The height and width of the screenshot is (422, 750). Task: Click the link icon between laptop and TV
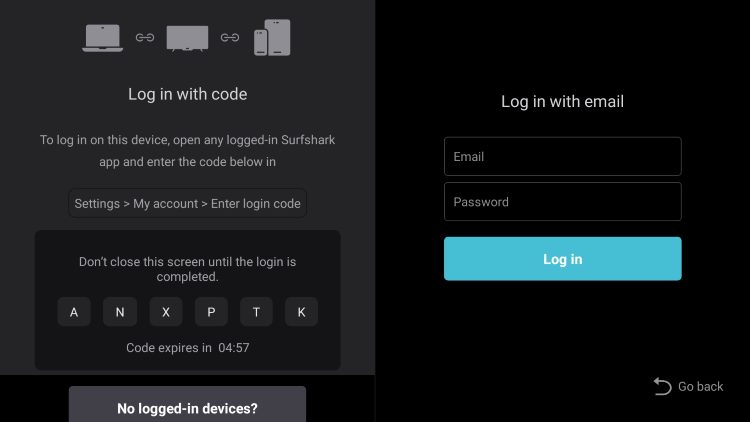(145, 37)
